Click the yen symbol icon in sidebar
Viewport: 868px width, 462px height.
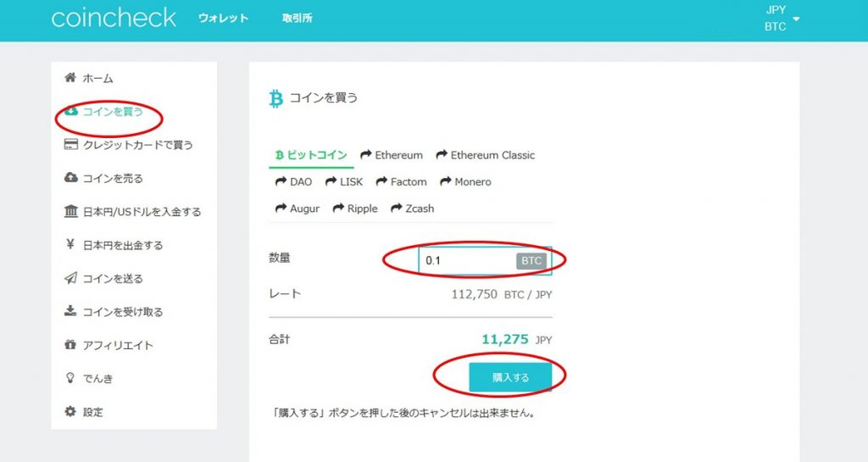70,244
